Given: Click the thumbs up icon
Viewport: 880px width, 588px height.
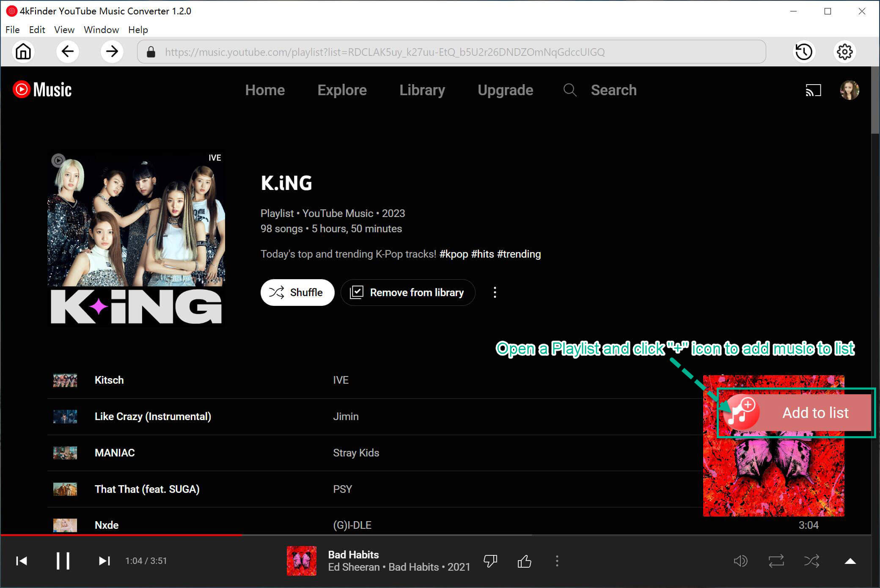Looking at the screenshot, I should 524,561.
